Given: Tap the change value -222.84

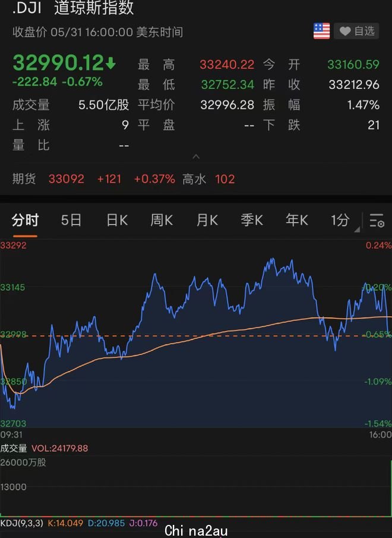Looking at the screenshot, I should (x=34, y=81).
